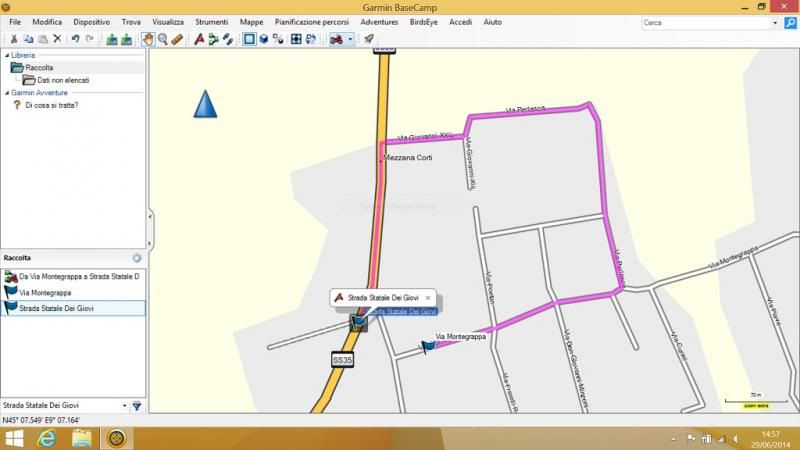Image resolution: width=800 pixels, height=450 pixels.
Task: Click the motorcycle activity profile icon
Action: [x=336, y=39]
